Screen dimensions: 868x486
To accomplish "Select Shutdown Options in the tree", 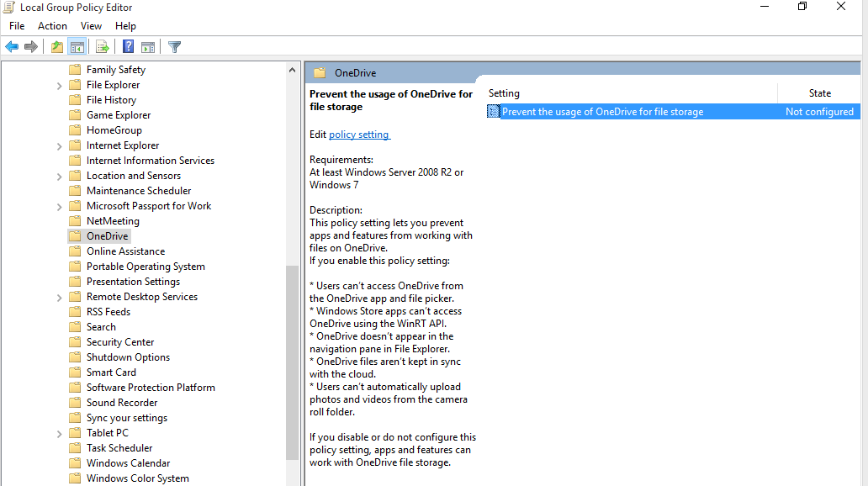I will 128,357.
